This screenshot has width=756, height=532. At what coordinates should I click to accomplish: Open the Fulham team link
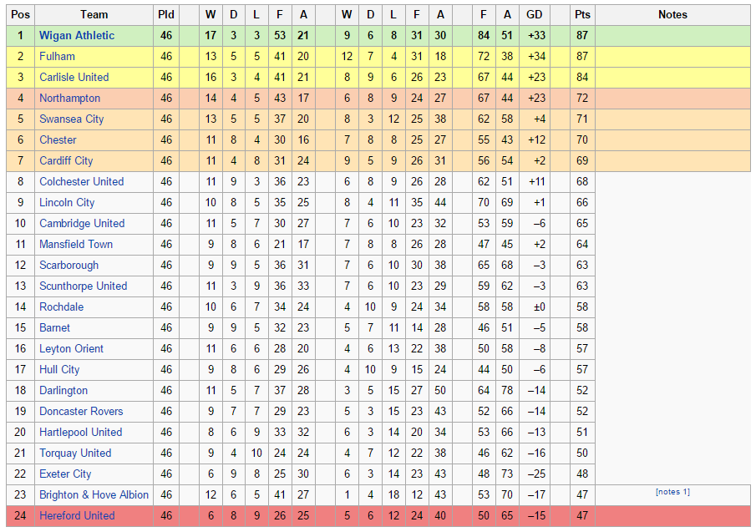(57, 57)
